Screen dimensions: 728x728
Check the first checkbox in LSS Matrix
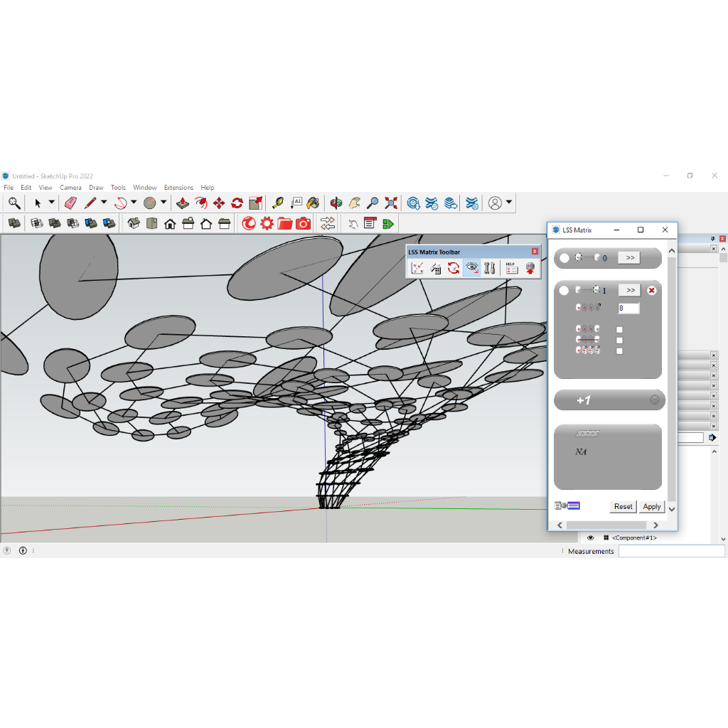[619, 330]
